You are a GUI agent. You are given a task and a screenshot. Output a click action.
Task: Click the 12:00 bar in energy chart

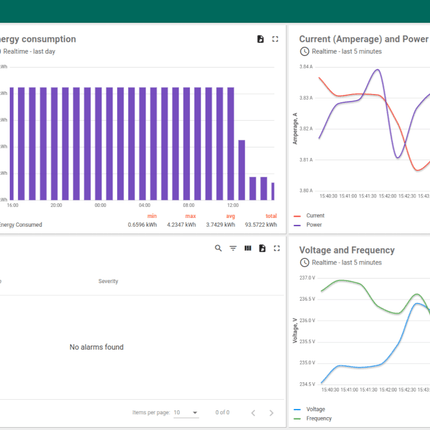click(231, 144)
